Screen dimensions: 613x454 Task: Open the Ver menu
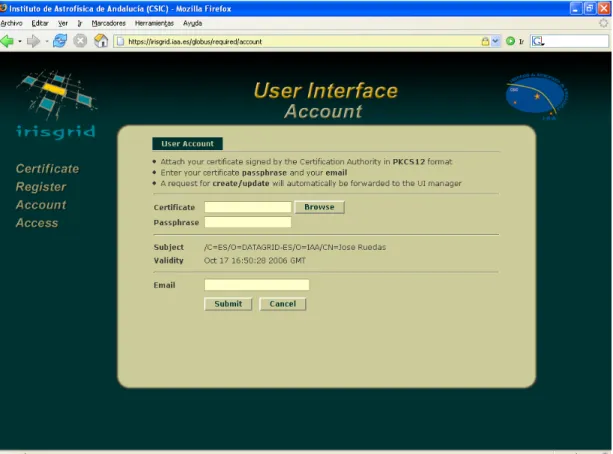point(63,23)
